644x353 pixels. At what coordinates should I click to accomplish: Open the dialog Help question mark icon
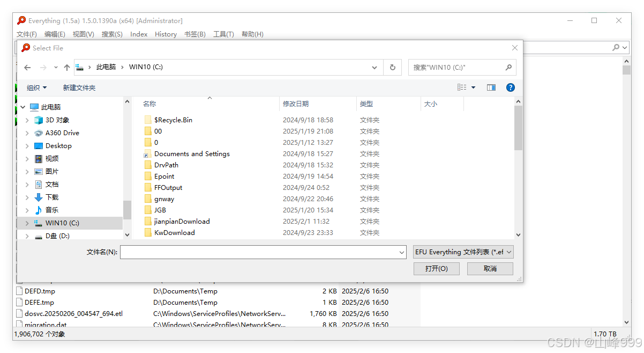coord(511,87)
